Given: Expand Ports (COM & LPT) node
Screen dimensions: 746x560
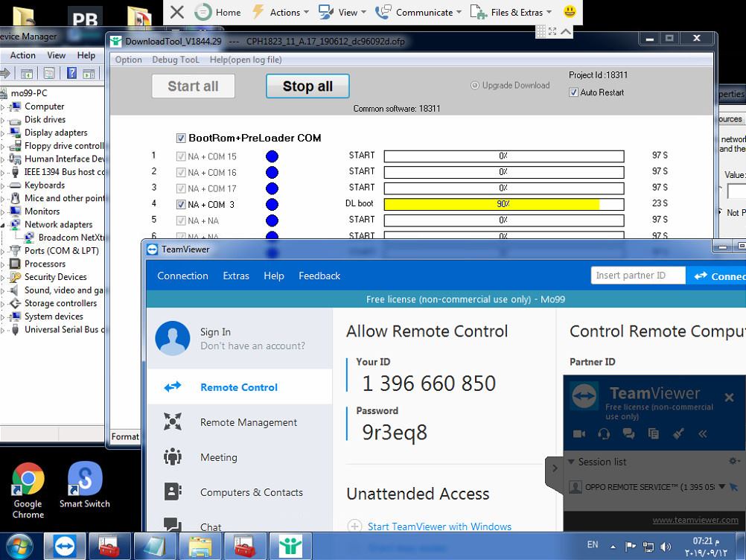Looking at the screenshot, I should (3, 251).
